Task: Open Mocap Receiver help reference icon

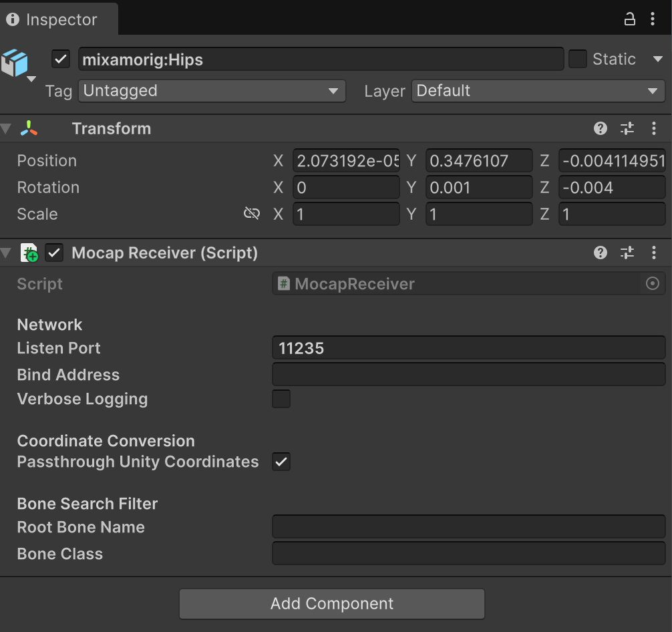Action: click(601, 253)
